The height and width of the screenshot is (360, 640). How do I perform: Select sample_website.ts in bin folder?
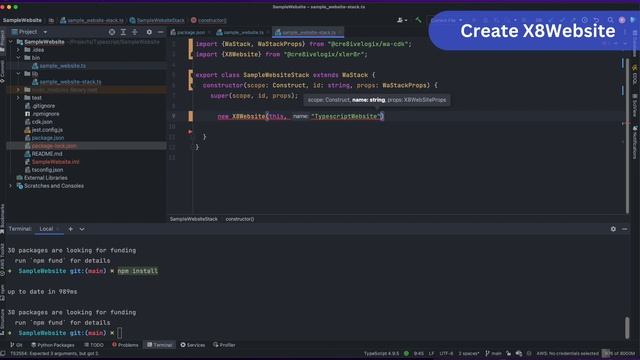tap(62, 66)
